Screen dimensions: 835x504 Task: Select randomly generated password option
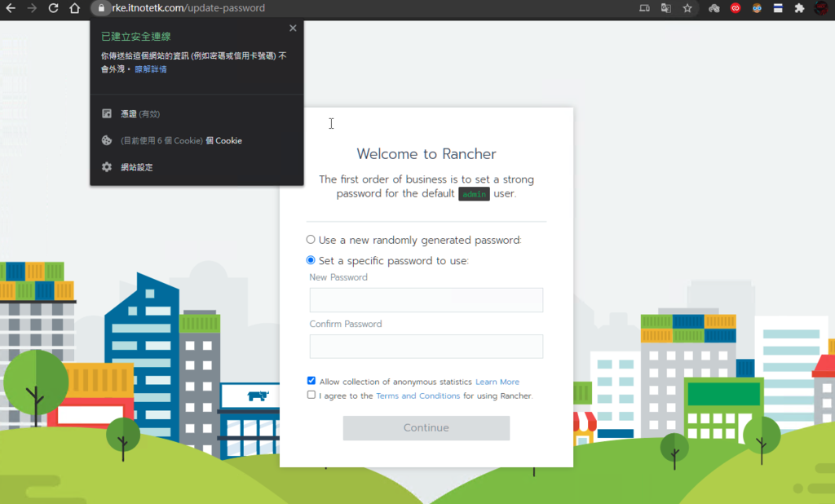point(311,240)
